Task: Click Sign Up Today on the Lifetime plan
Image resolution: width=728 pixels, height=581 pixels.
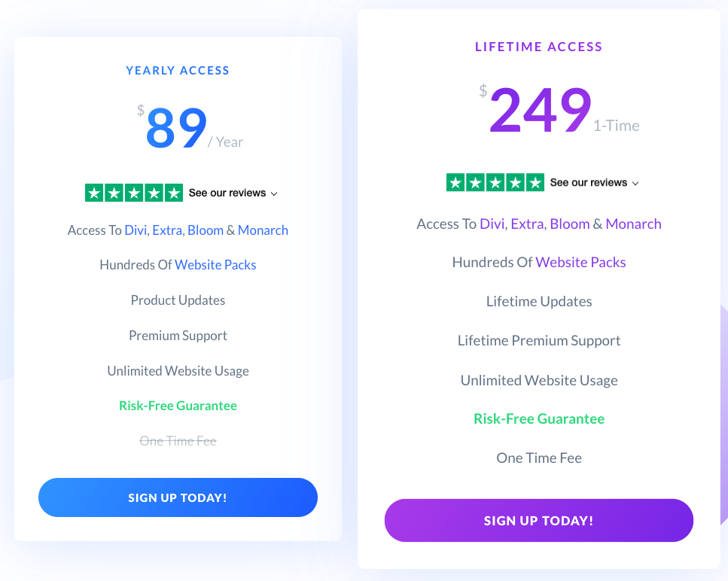Action: [x=538, y=520]
